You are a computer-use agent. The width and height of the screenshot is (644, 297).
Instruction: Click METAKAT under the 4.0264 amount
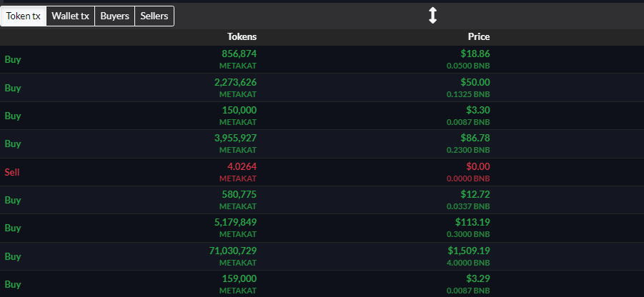click(238, 179)
